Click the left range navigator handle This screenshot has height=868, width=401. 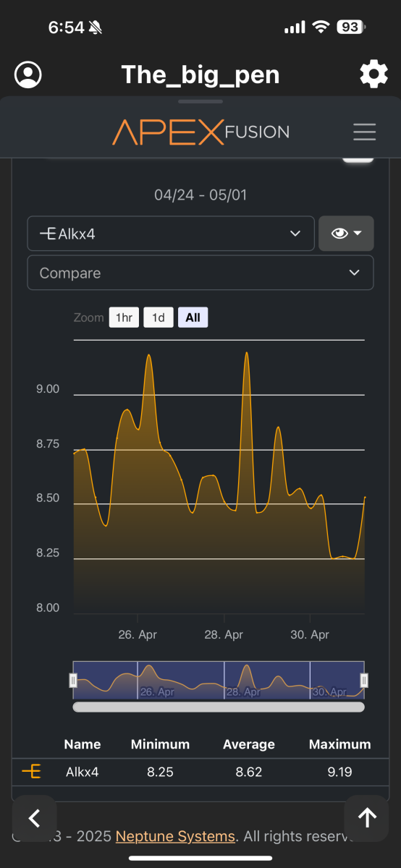pyautogui.click(x=73, y=680)
